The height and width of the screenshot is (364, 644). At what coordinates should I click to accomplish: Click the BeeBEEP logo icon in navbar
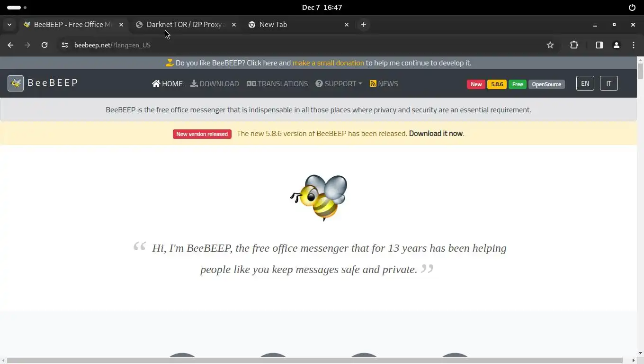[x=16, y=83]
